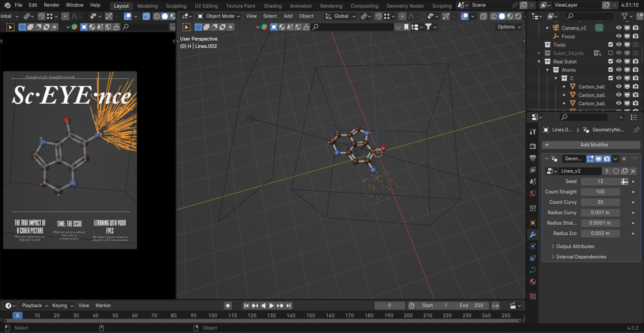Image resolution: width=644 pixels, height=333 pixels.
Task: Uncheck the Real Subst collection checkbox
Action: (611, 62)
